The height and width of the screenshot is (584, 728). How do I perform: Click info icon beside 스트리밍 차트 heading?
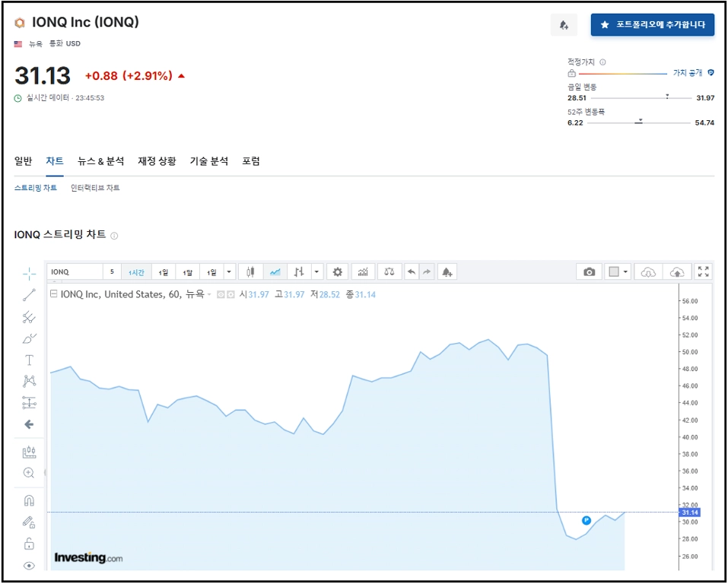pos(114,236)
